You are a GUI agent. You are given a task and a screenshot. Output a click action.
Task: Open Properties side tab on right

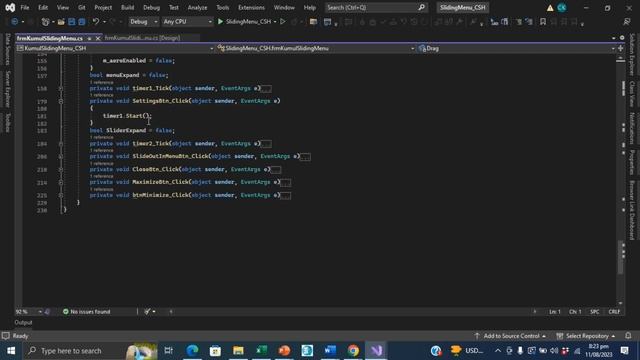[632, 162]
